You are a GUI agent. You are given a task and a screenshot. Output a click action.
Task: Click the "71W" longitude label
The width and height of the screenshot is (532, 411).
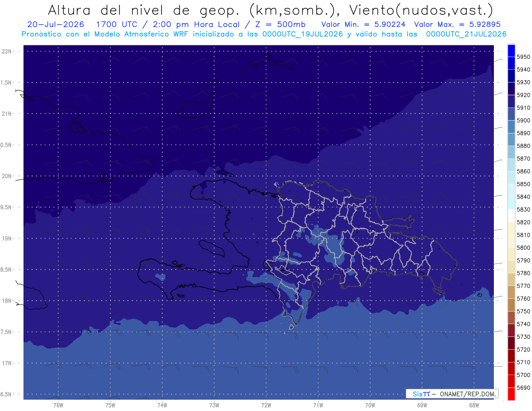(318, 405)
